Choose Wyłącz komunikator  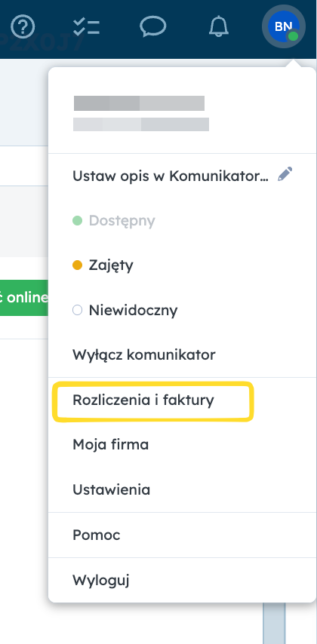click(x=144, y=355)
